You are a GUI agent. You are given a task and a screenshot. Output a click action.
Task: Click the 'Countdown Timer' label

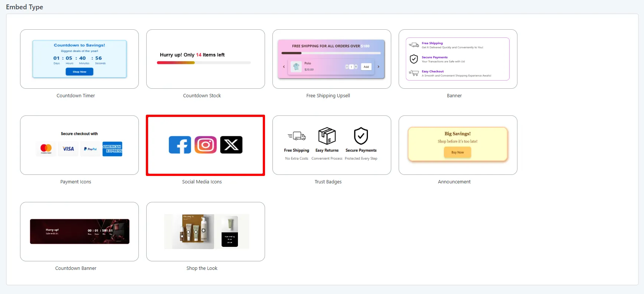(76, 96)
